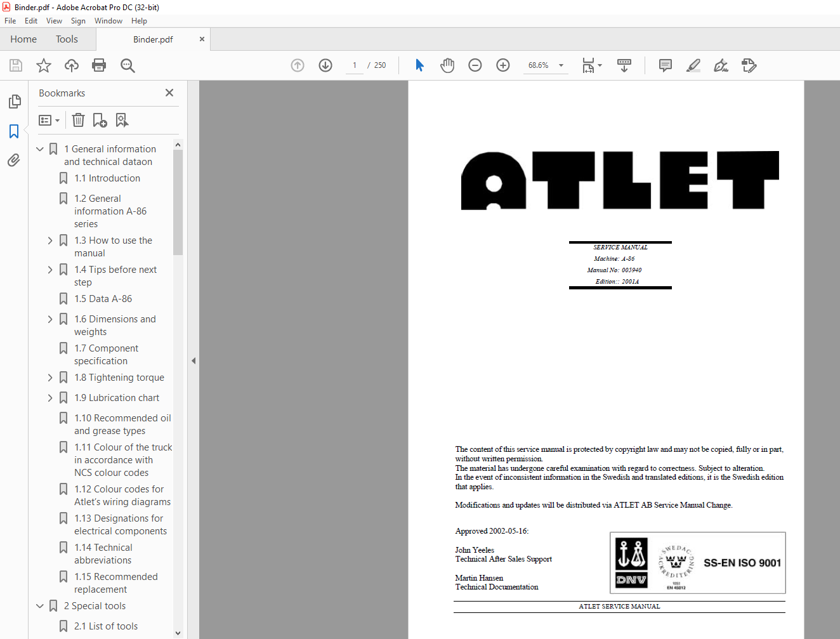840x639 pixels.
Task: Jump to 1.10 Recommended oil and grease types
Action: (x=122, y=425)
